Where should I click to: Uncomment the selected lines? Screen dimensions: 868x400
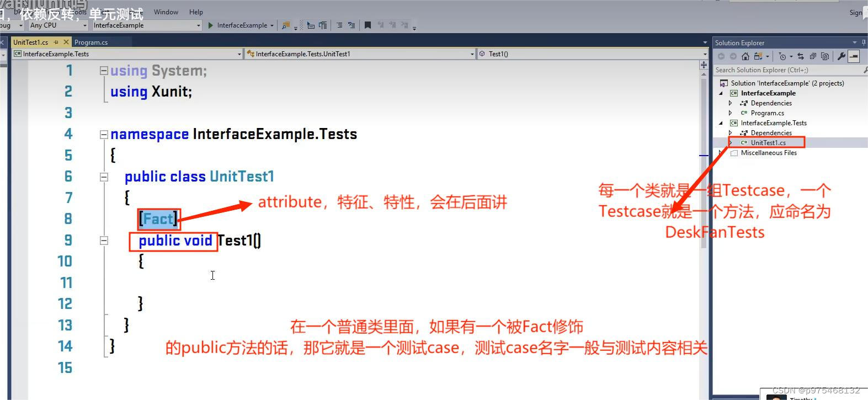click(351, 25)
